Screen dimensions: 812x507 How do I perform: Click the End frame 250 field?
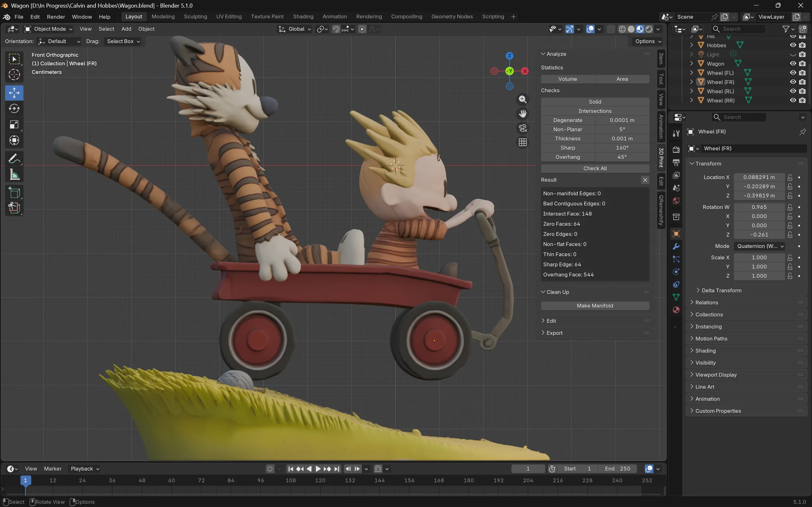(x=618, y=469)
